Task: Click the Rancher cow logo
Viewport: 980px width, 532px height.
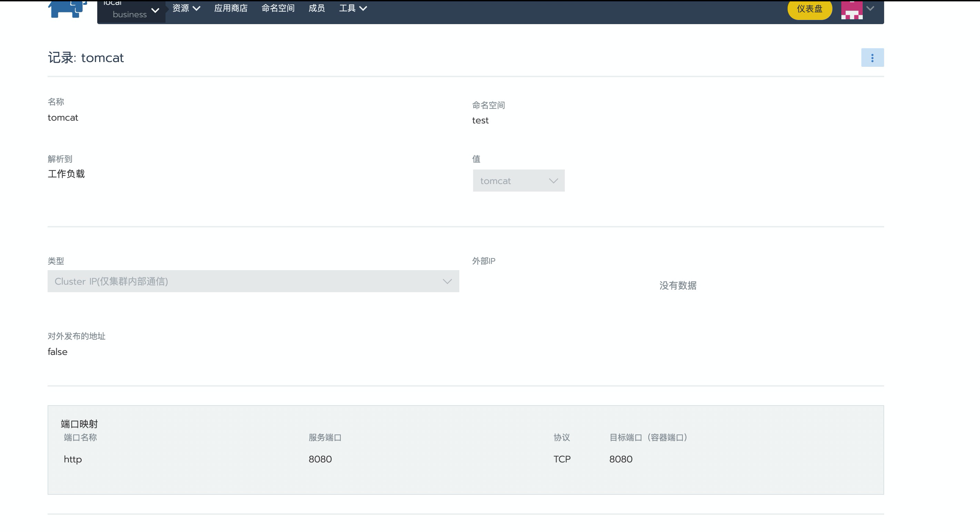Action: tap(68, 8)
